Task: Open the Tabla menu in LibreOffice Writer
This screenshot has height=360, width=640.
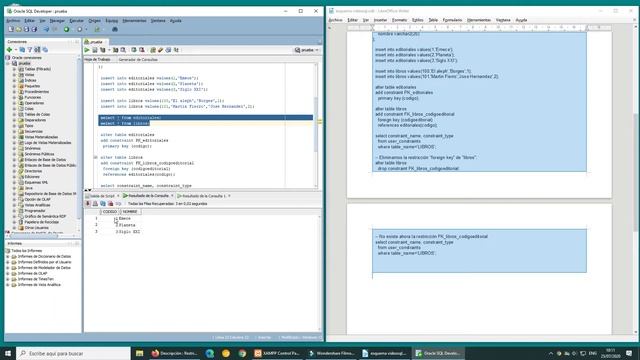Action: [433, 20]
